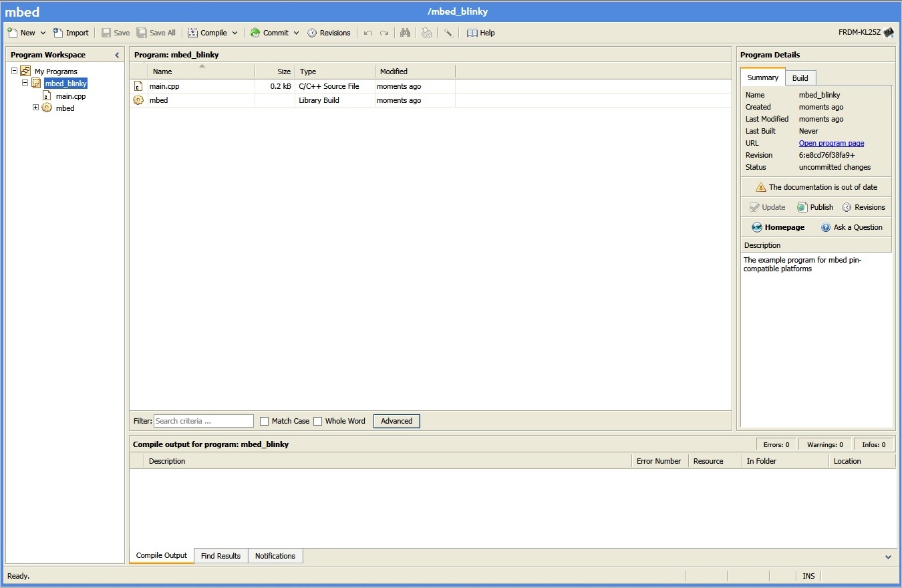Viewport: 902px width, 588px height.
Task: Click the Open program page link
Action: click(x=831, y=143)
